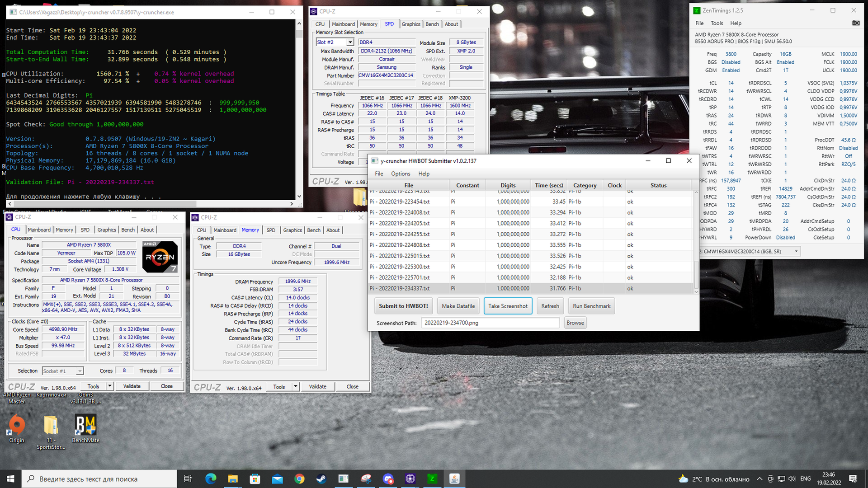The image size is (868, 488).
Task: Click ENG language indicator
Action: point(806,479)
